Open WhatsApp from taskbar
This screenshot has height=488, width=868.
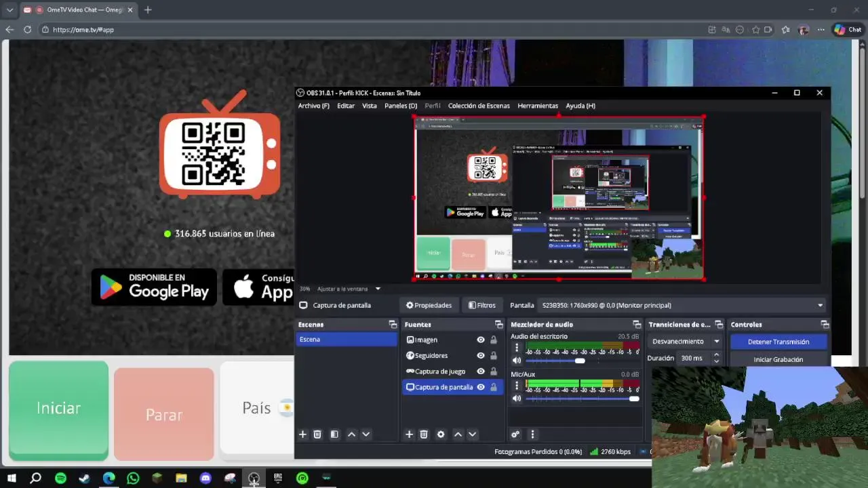133,478
